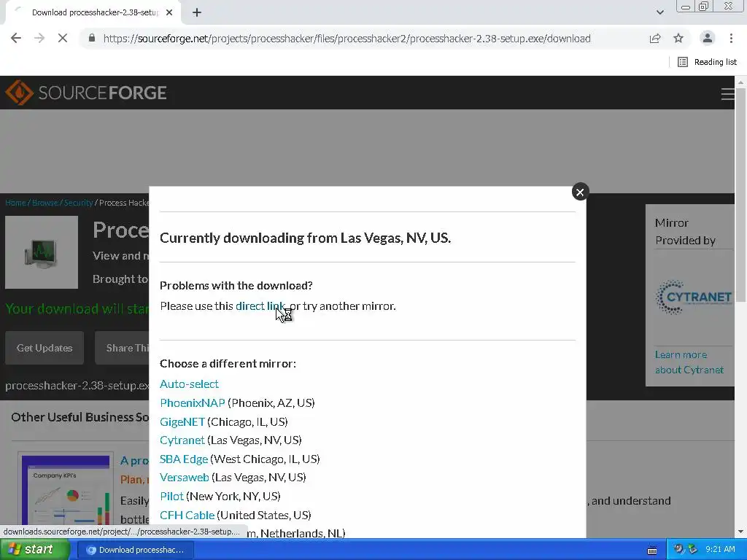Click the Security breadcrumb link
The image size is (747, 560).
point(78,203)
